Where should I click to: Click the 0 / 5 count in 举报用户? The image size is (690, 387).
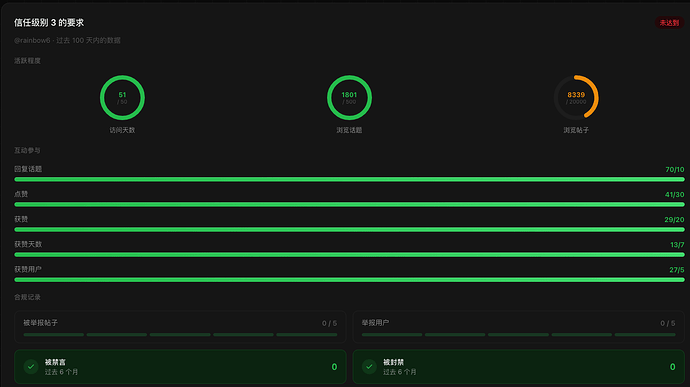click(x=668, y=323)
